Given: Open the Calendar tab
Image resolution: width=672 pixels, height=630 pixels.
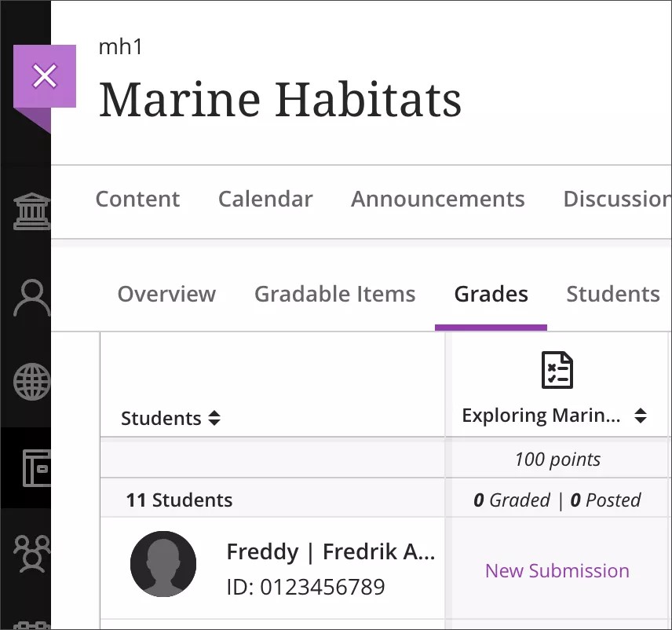Looking at the screenshot, I should coord(265,200).
